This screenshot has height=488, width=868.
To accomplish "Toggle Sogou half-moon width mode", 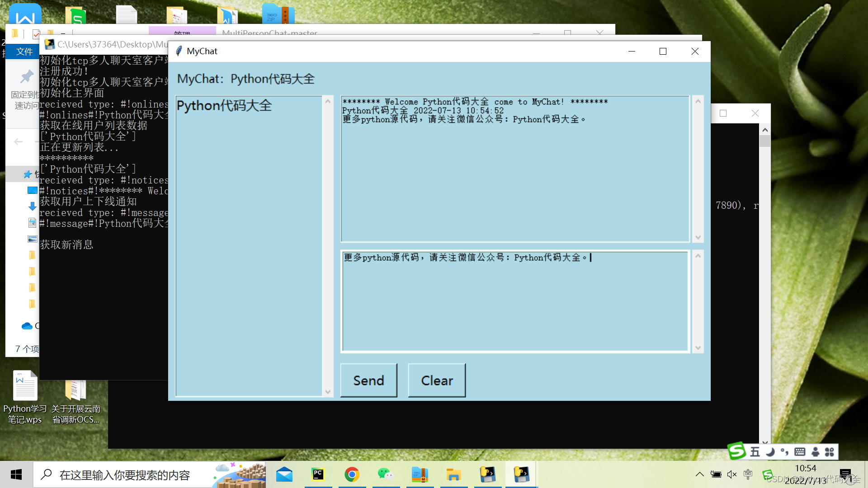I will point(770,452).
